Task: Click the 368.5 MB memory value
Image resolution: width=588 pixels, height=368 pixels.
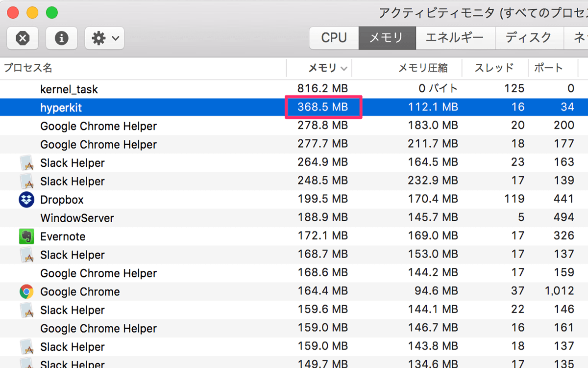Action: (323, 107)
